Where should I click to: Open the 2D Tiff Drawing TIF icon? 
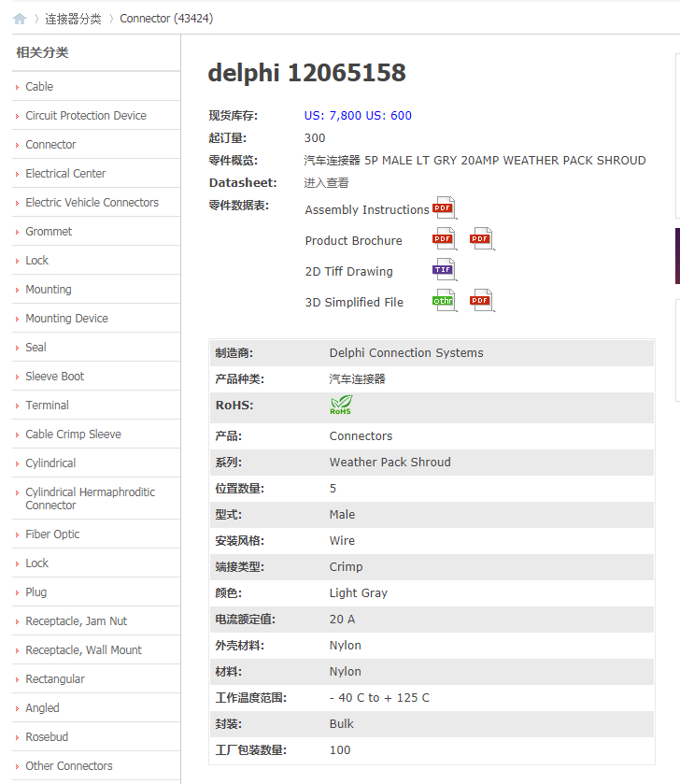coord(445,269)
